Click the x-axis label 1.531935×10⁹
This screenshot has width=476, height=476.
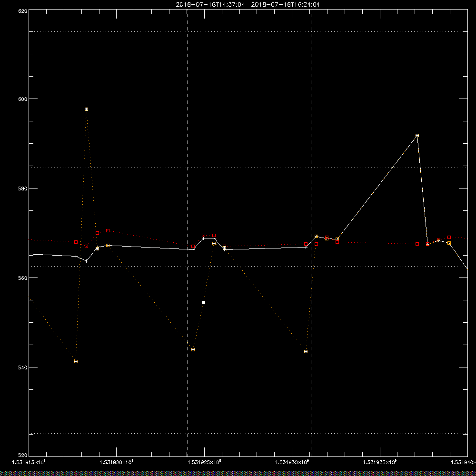click(x=380, y=462)
